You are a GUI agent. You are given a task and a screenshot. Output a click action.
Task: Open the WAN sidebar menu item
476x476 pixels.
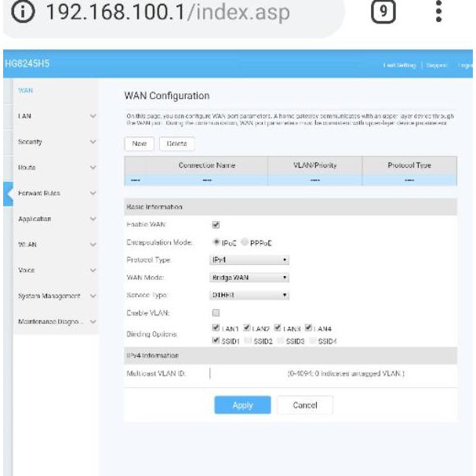click(26, 91)
